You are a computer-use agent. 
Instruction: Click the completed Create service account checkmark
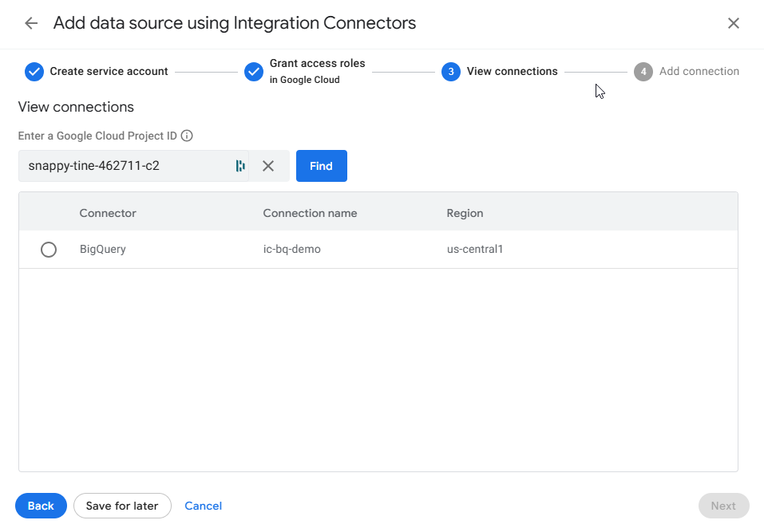tap(34, 72)
